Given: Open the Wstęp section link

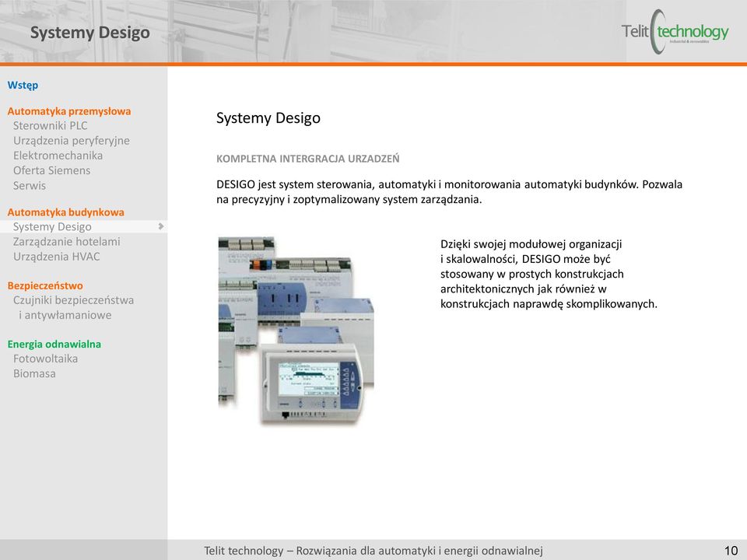Looking at the screenshot, I should click(x=23, y=86).
